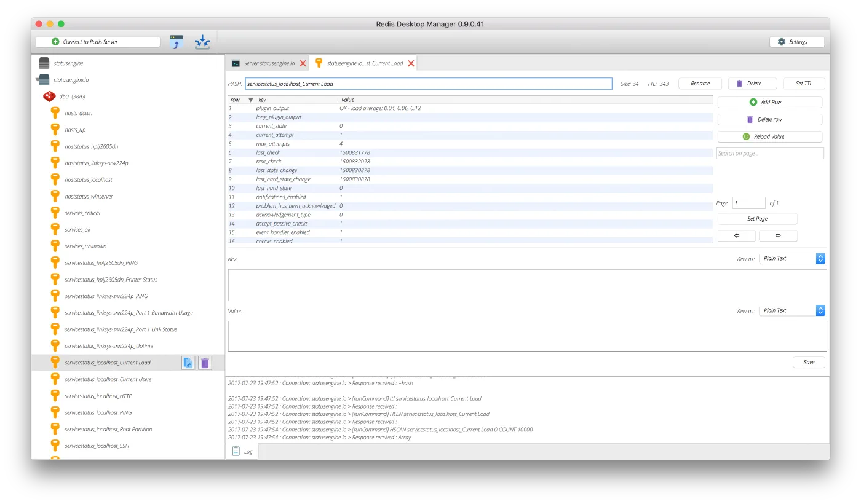Screen dimensions: 861x504
Task: Click the value column header
Action: click(526, 100)
